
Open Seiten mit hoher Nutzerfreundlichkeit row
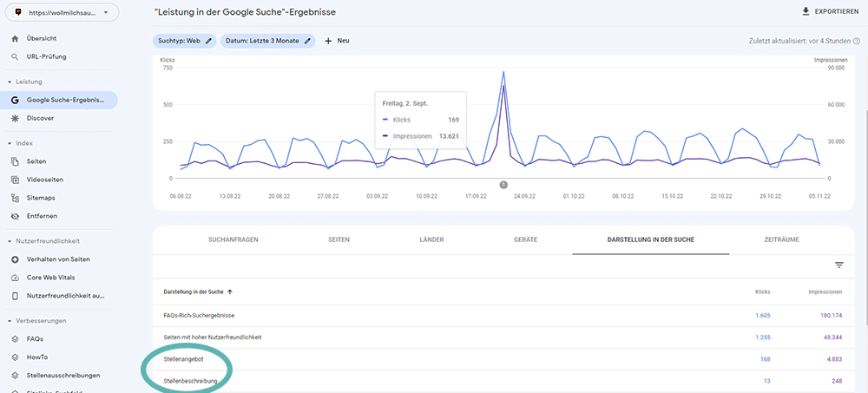pyautogui.click(x=503, y=337)
